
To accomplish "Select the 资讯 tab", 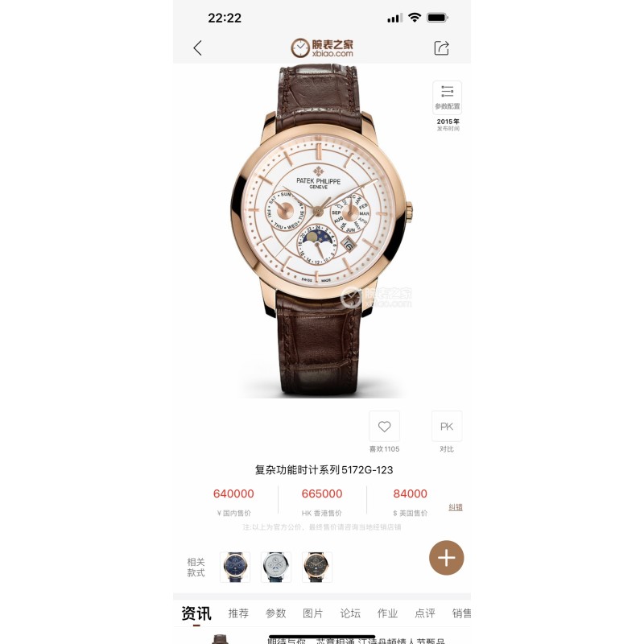I will point(196,613).
